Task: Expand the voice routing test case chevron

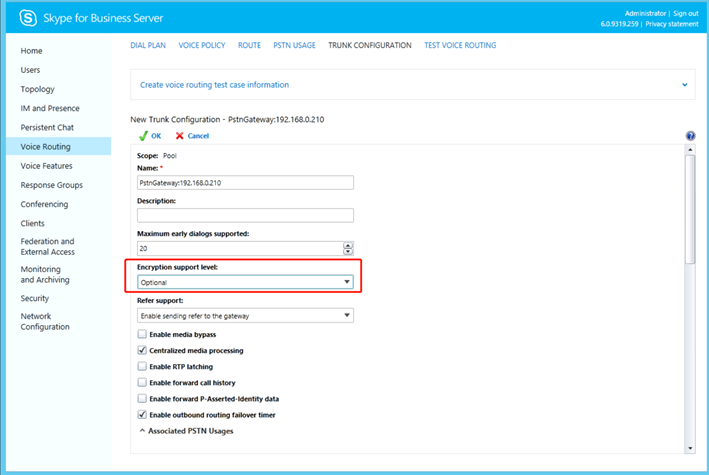Action: pyautogui.click(x=685, y=85)
